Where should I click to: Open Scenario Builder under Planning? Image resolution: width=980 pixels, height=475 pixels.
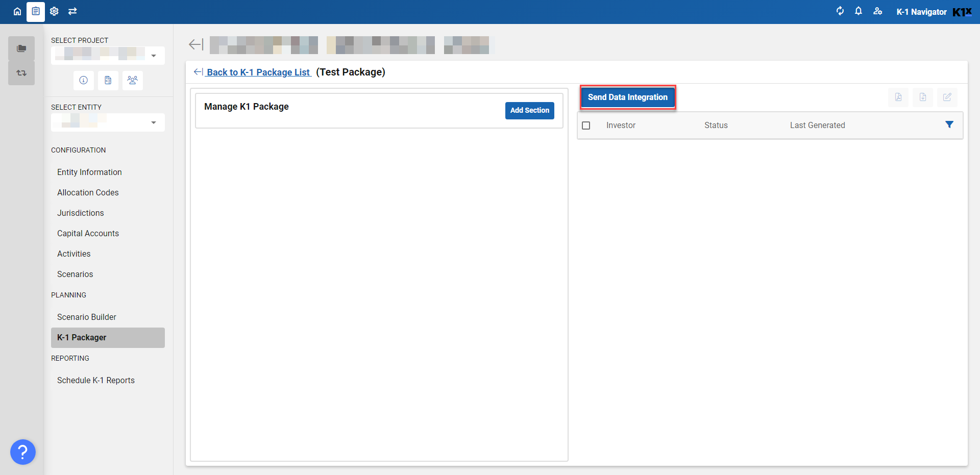point(87,317)
